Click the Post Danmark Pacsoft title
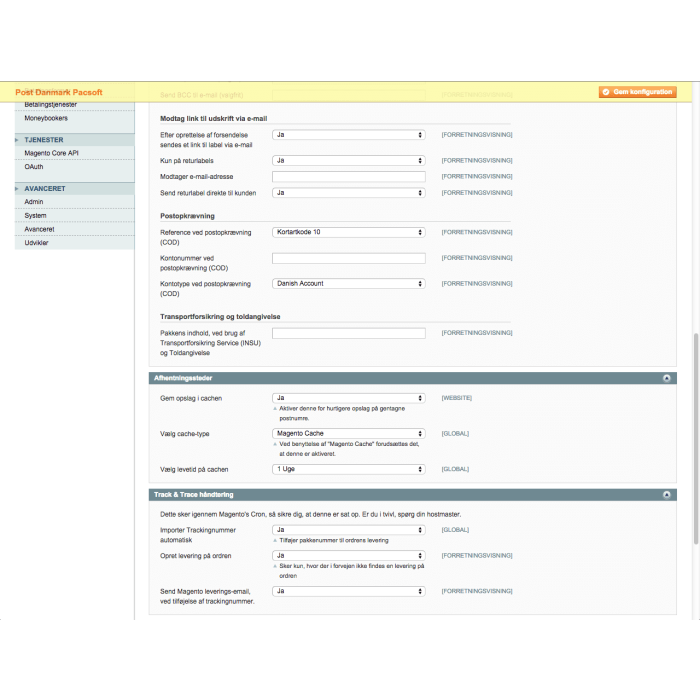This screenshot has width=700, height=700. pyautogui.click(x=58, y=92)
